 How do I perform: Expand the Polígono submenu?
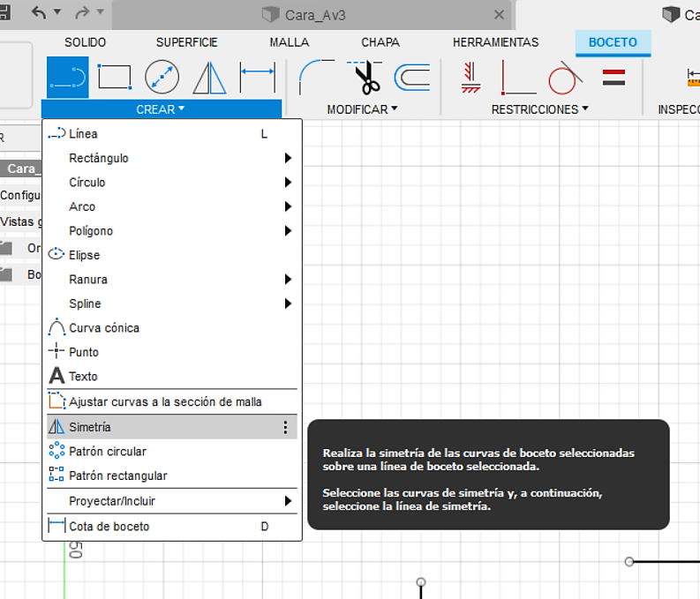tap(172, 230)
